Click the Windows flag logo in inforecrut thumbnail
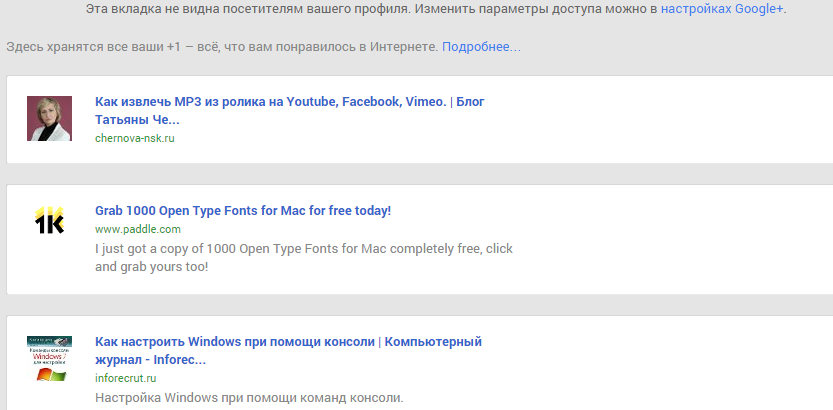 [x=51, y=375]
